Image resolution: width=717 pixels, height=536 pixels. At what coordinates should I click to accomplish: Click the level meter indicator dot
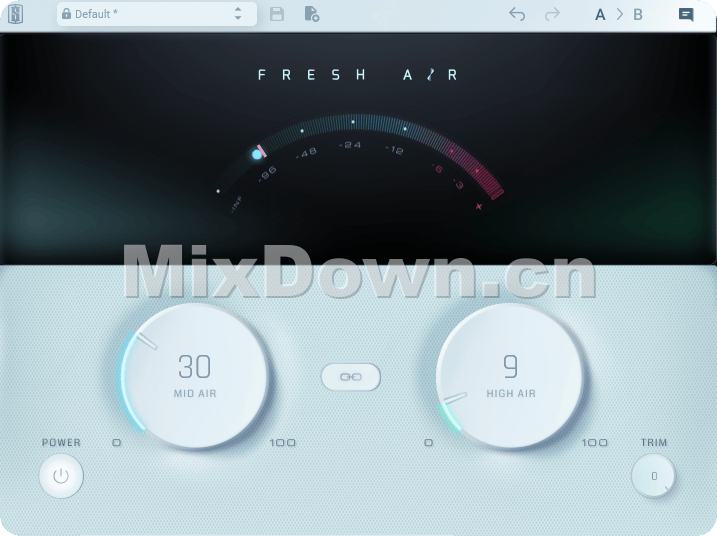click(x=257, y=154)
